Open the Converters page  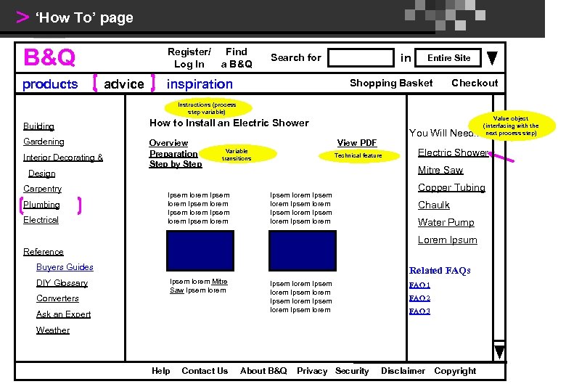pos(57,298)
